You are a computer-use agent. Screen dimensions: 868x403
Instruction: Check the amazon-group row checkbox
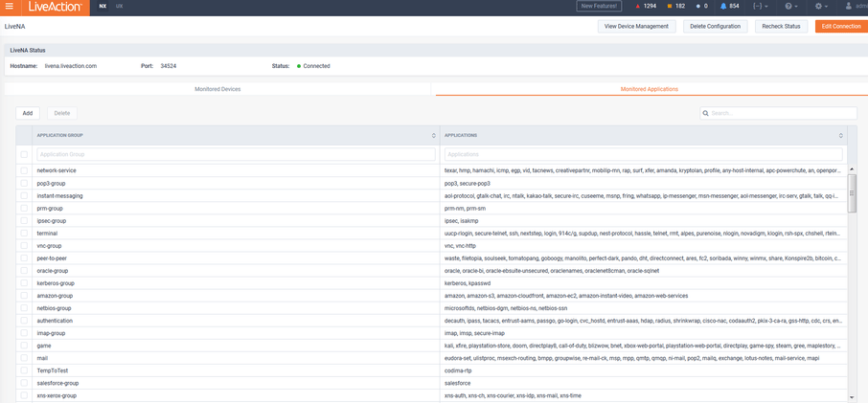pyautogui.click(x=24, y=296)
